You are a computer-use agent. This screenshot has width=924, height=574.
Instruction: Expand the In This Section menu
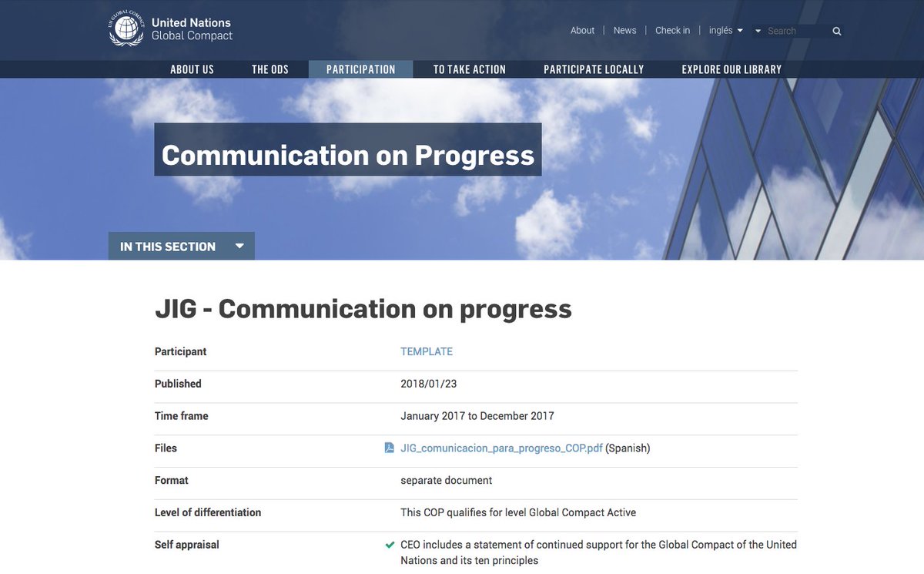click(x=182, y=247)
